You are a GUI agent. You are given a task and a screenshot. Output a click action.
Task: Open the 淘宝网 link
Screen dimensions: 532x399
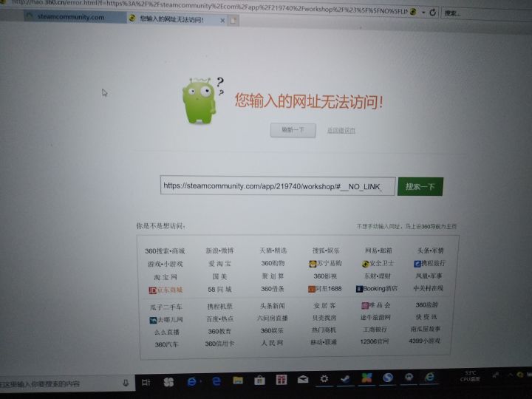166,277
